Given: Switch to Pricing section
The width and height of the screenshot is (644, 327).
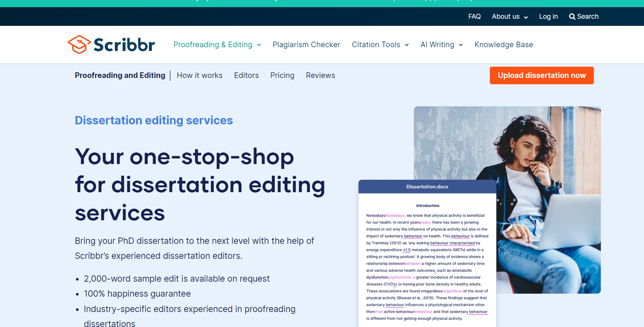Looking at the screenshot, I should pos(282,75).
